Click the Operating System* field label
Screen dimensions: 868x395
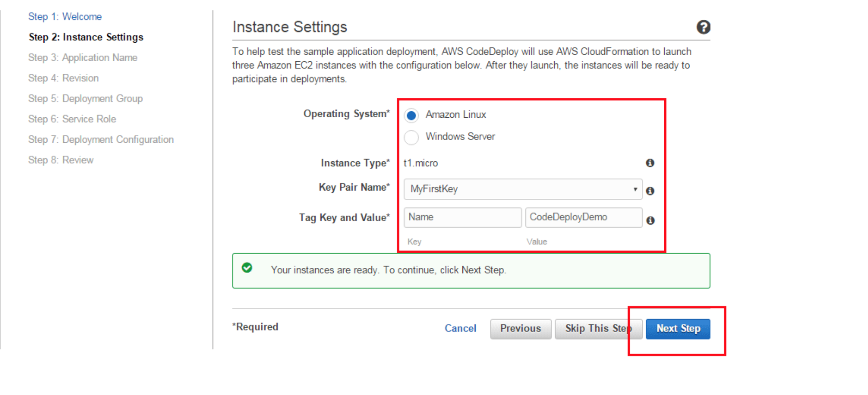point(347,114)
